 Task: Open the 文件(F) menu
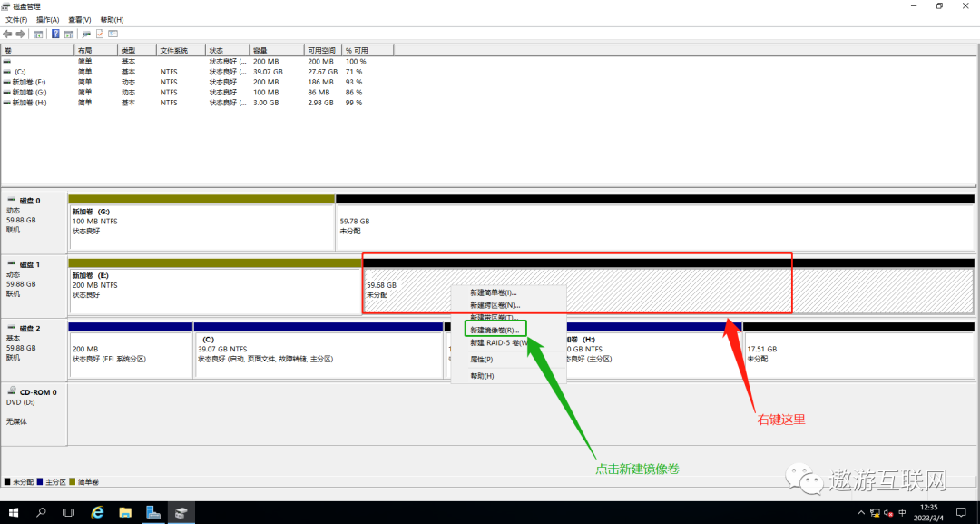point(16,20)
